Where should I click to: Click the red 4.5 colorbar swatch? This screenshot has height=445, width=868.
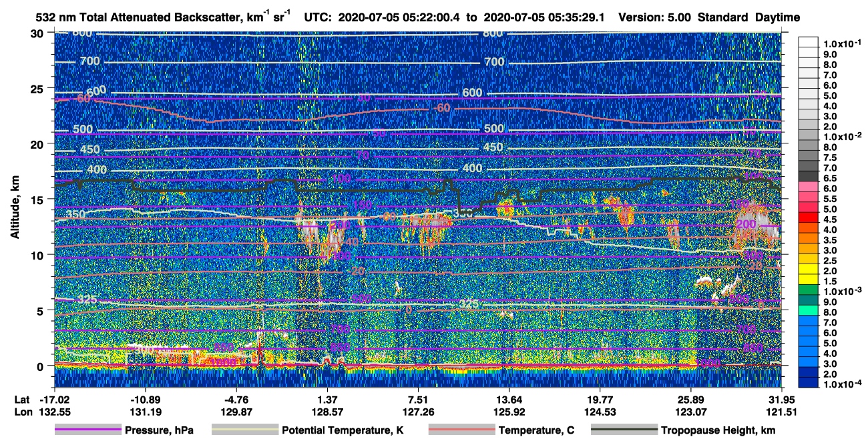tap(808, 219)
